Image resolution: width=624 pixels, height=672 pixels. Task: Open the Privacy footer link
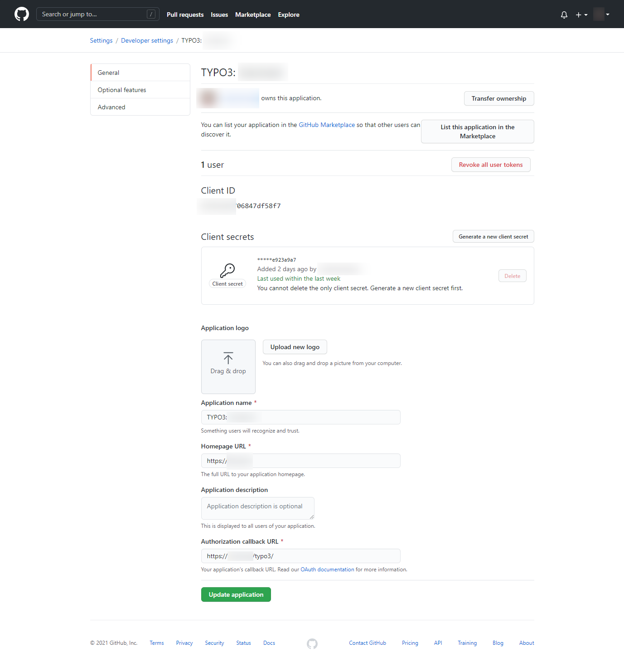click(x=184, y=643)
